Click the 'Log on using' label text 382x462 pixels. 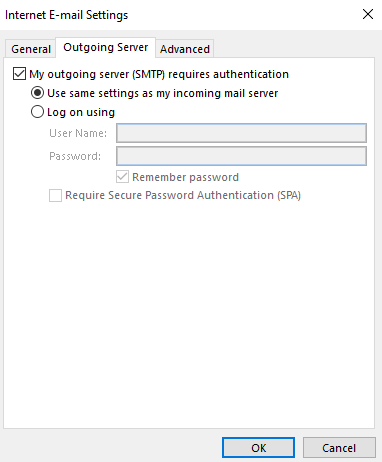coord(81,112)
